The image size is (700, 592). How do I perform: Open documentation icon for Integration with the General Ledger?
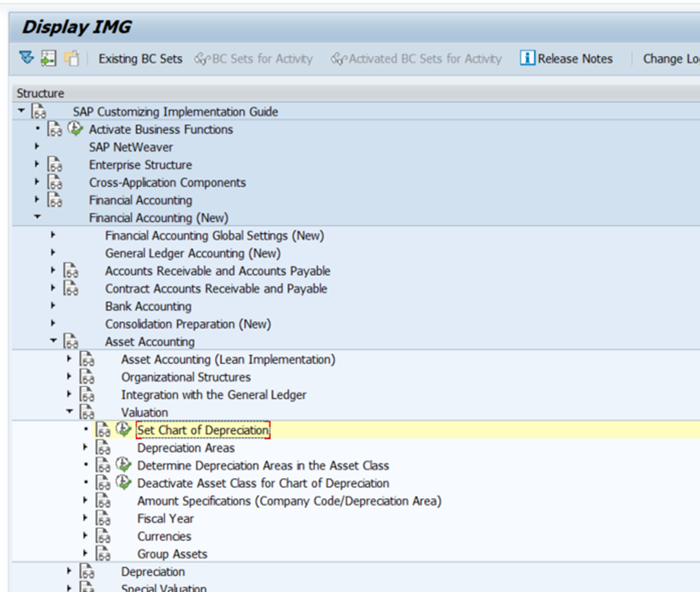pyautogui.click(x=86, y=394)
